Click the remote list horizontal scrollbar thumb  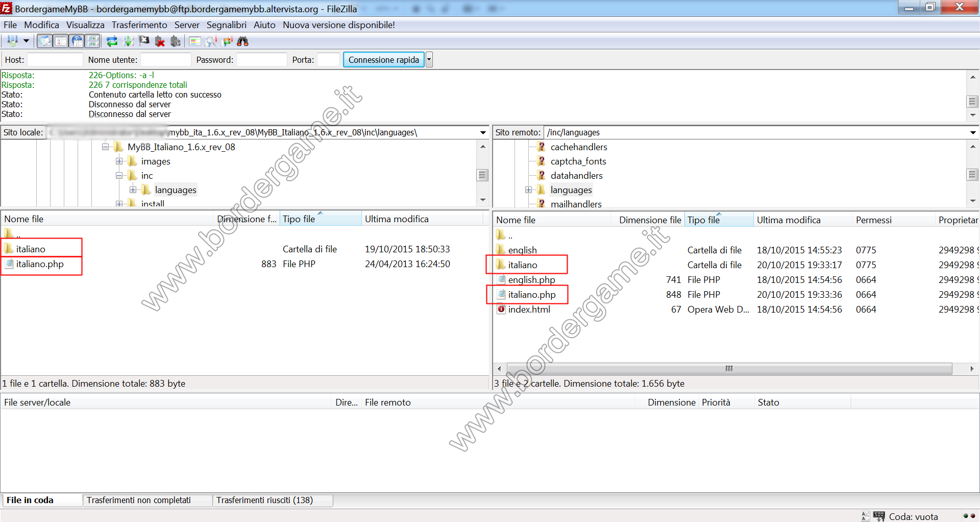tap(729, 368)
